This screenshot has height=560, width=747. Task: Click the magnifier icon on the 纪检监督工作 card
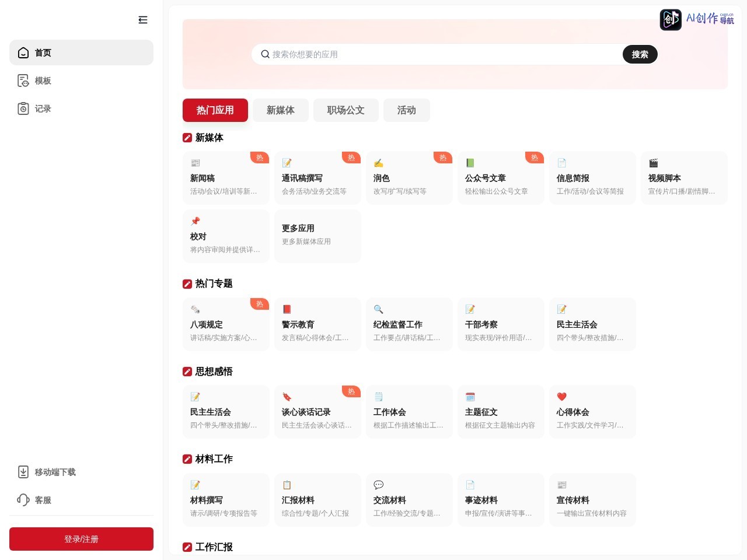(379, 309)
